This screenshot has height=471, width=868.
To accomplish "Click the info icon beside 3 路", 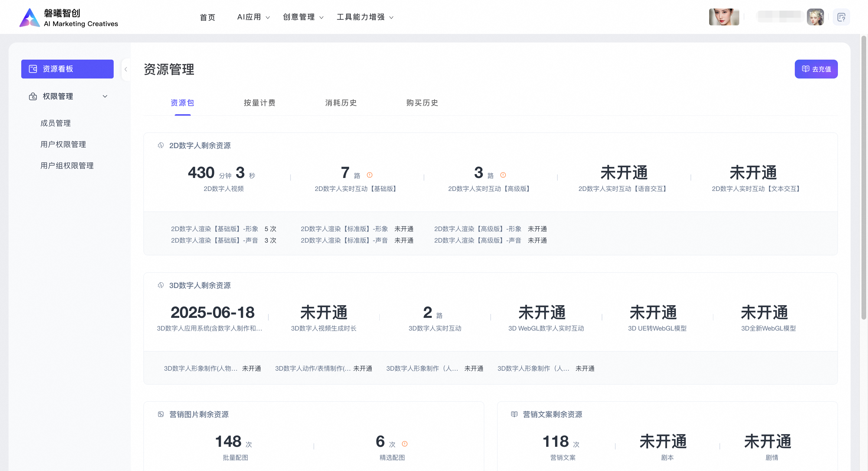I will coord(503,175).
